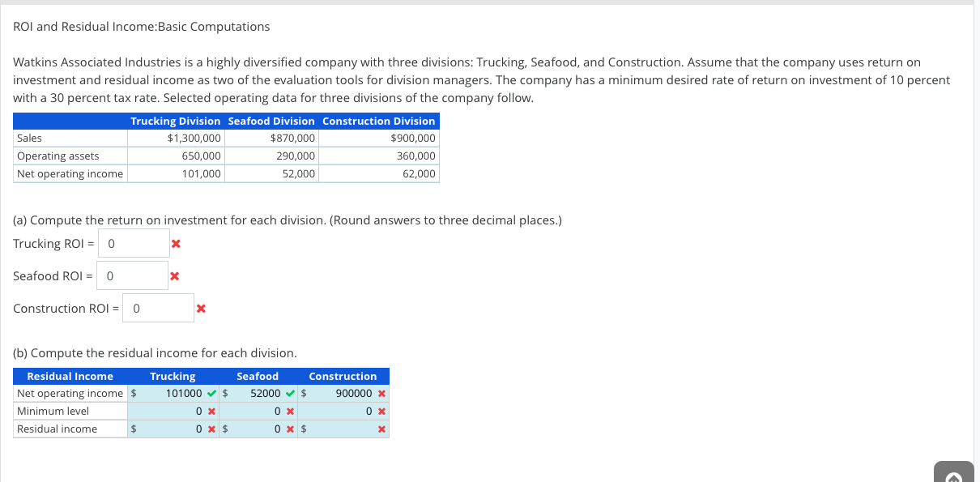Click the red X beside Seafood ROI
980x482 pixels.
pos(173,276)
